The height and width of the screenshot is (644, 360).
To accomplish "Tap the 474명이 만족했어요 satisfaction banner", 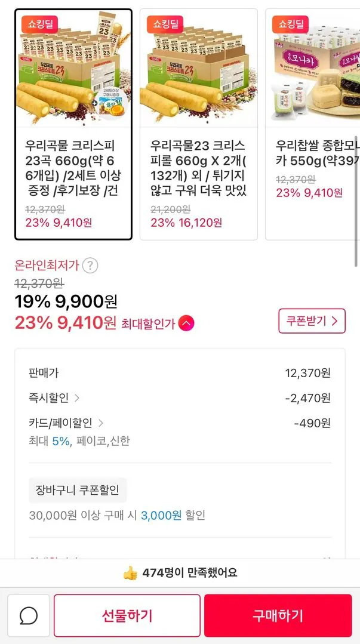I will coord(190,572).
